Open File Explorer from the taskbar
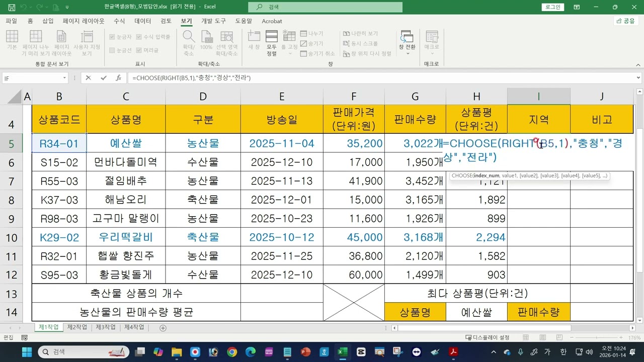 [177, 352]
